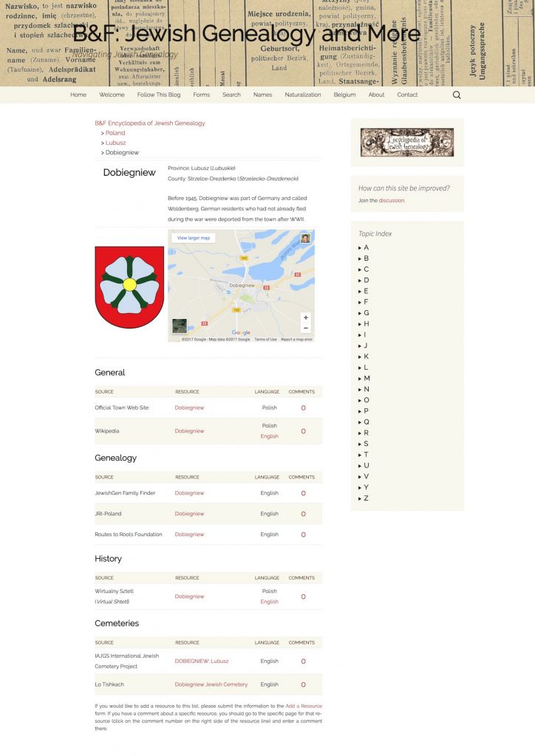Switch map to satellite view thumbnail
Image resolution: width=535 pixels, height=756 pixels.
(180, 326)
